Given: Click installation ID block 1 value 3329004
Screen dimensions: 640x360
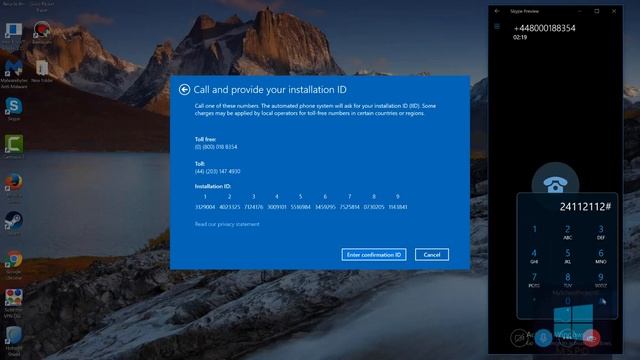Looking at the screenshot, I should pyautogui.click(x=205, y=207).
